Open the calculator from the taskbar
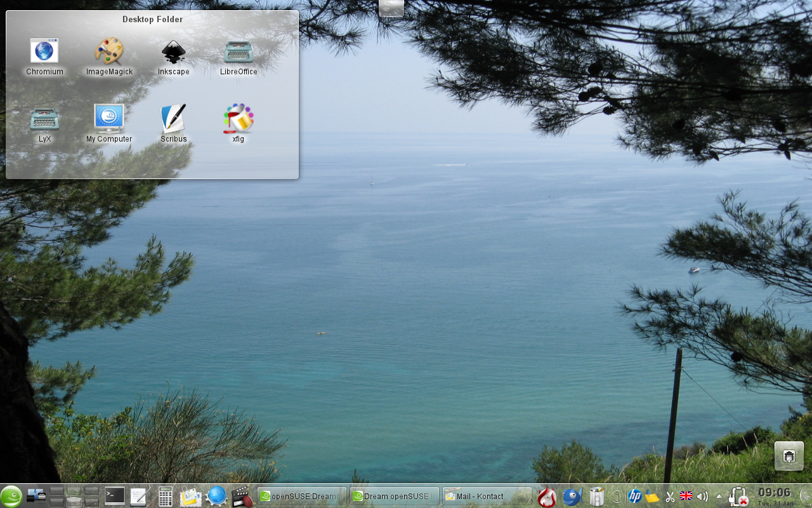Screen dimensions: 812x508 [166, 496]
